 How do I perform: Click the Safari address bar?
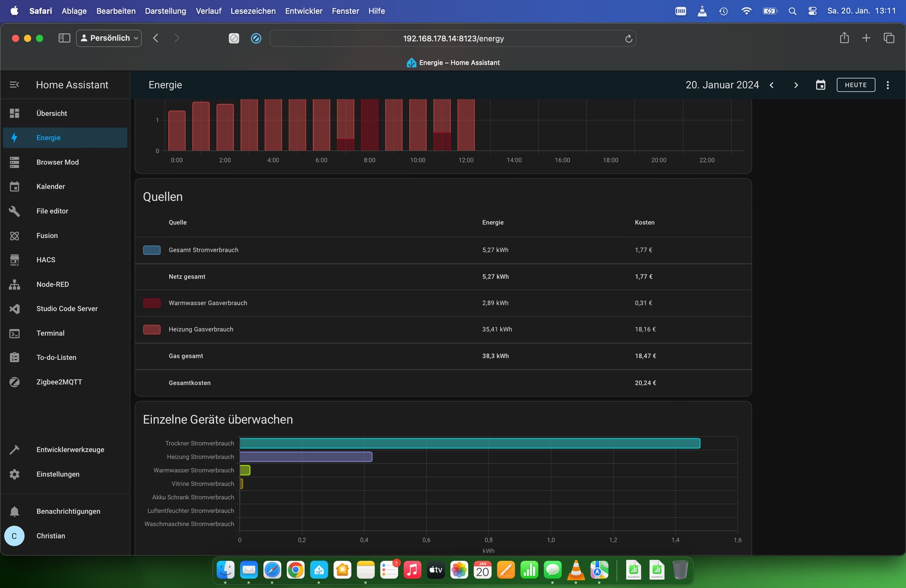pos(453,39)
